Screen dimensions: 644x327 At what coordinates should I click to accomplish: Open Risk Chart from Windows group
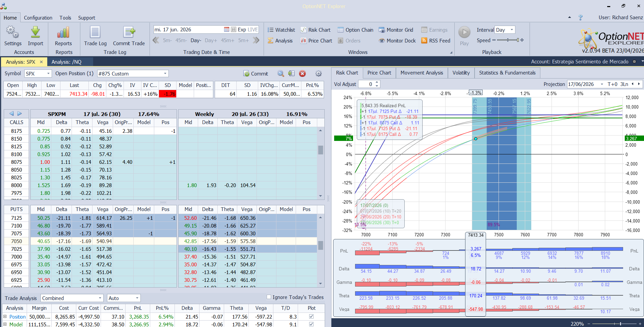click(x=315, y=30)
